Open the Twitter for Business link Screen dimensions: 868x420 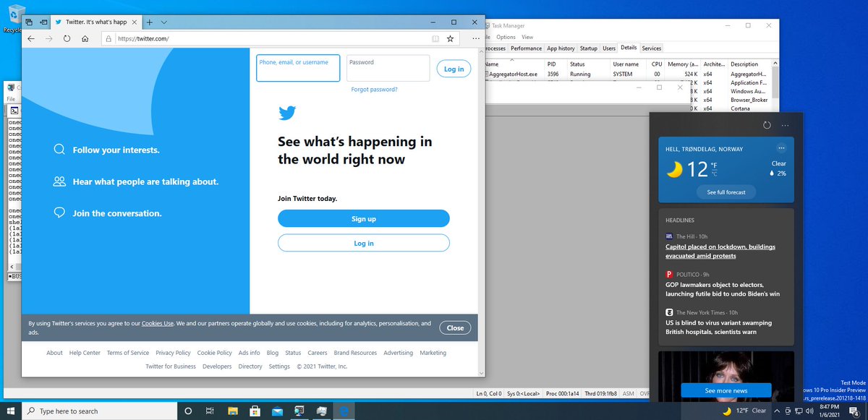click(171, 367)
